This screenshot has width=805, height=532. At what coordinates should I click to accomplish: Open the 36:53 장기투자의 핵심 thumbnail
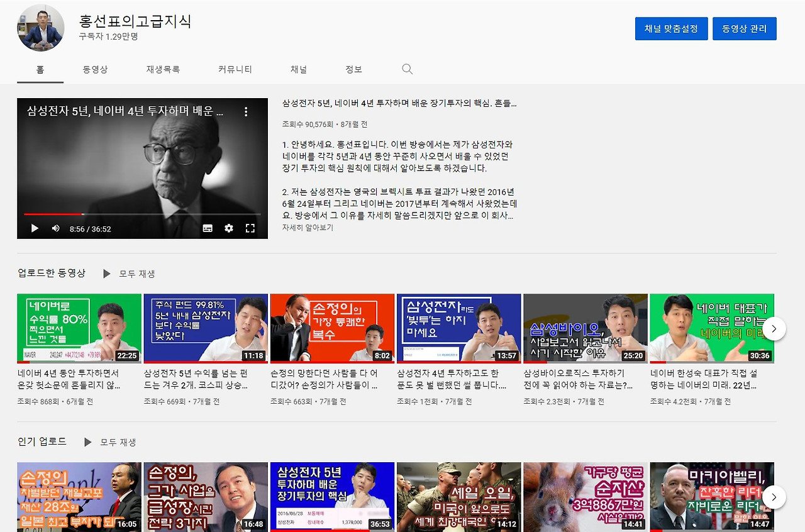pos(332,497)
